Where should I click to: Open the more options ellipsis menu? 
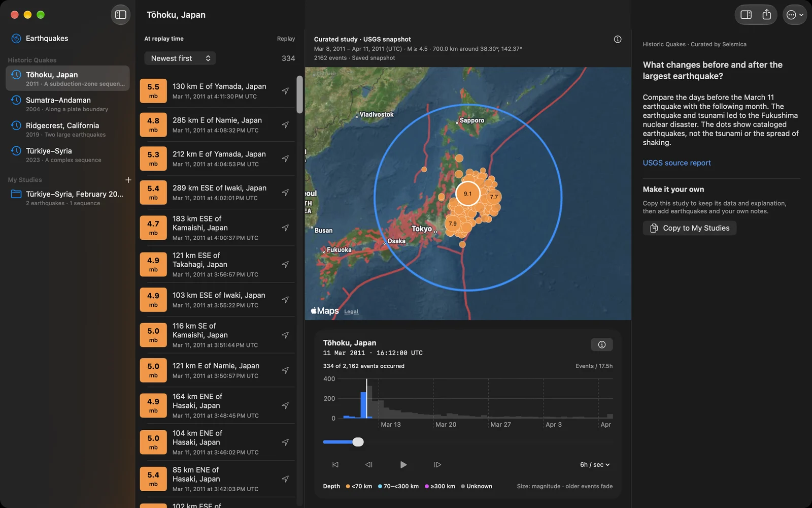[x=795, y=15]
